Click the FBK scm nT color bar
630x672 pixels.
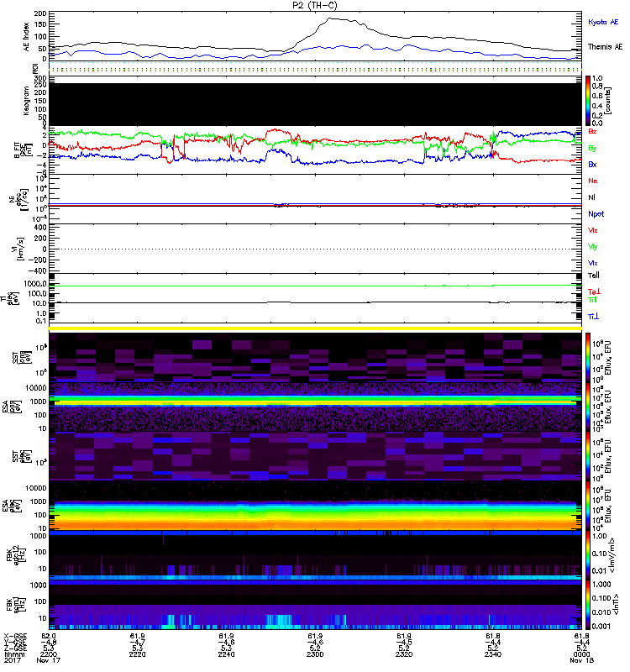588,604
